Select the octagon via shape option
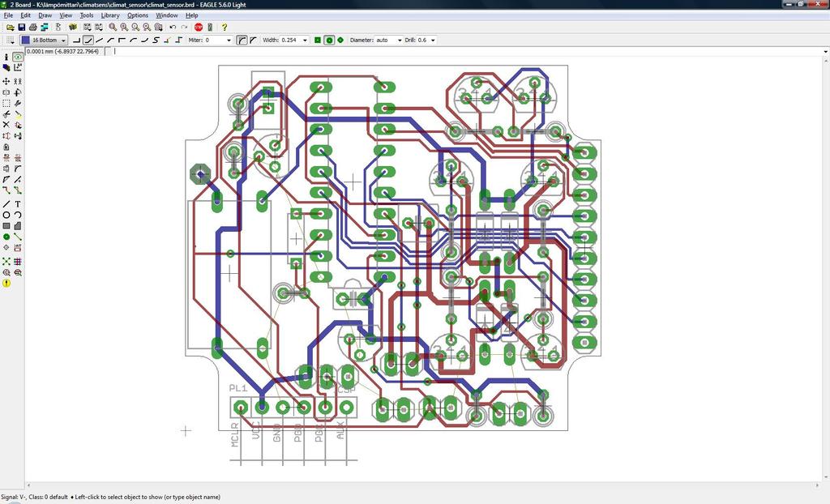The width and height of the screenshot is (830, 504). tap(340, 40)
